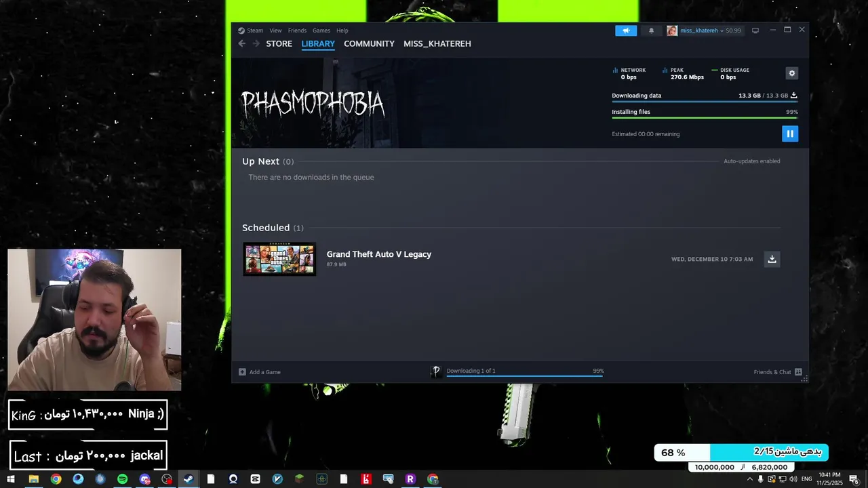Viewport: 868px width, 488px height.
Task: Click the Friends & Chat grid icon
Action: coord(798,372)
